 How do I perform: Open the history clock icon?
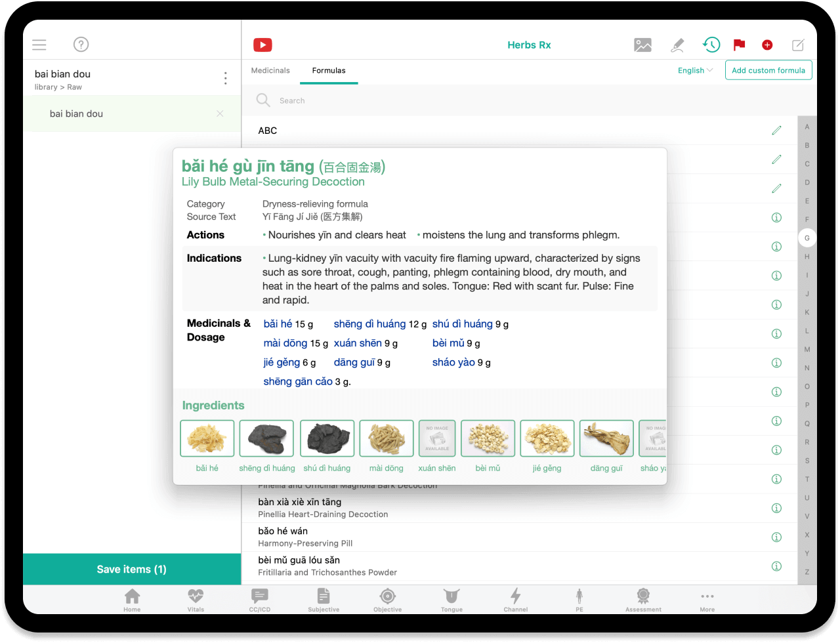711,45
